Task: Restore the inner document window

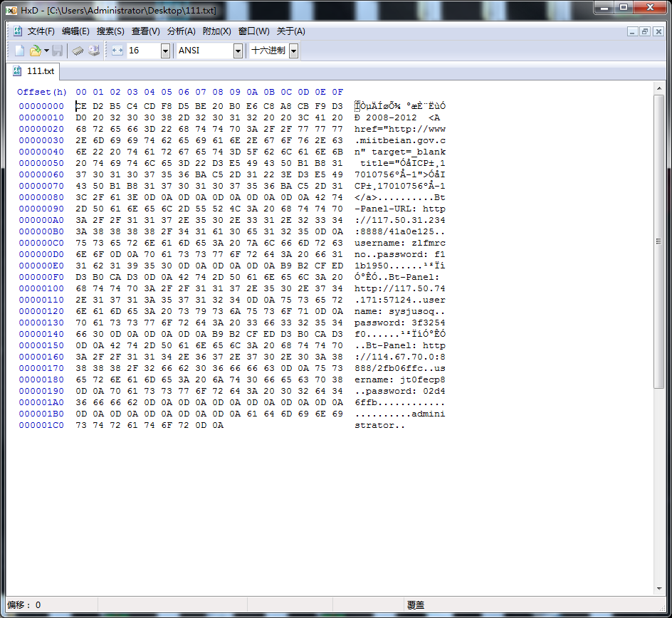Action: [x=645, y=31]
